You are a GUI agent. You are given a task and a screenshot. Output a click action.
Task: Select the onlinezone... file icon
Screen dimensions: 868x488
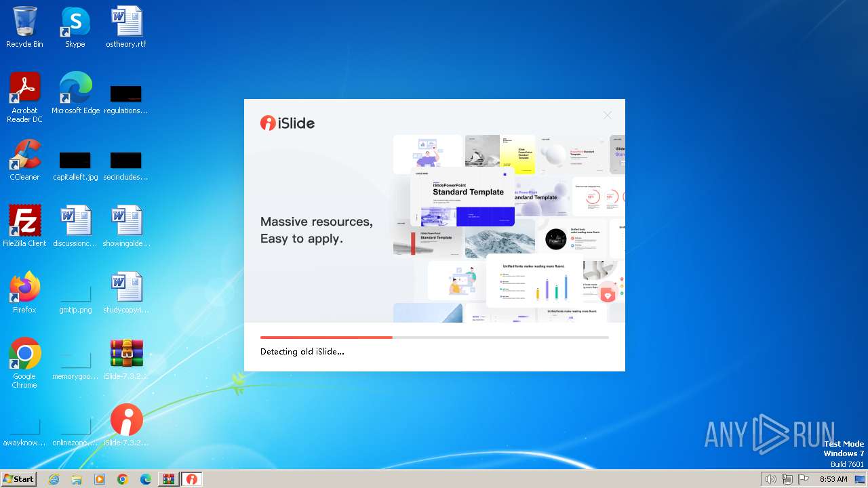(x=75, y=431)
